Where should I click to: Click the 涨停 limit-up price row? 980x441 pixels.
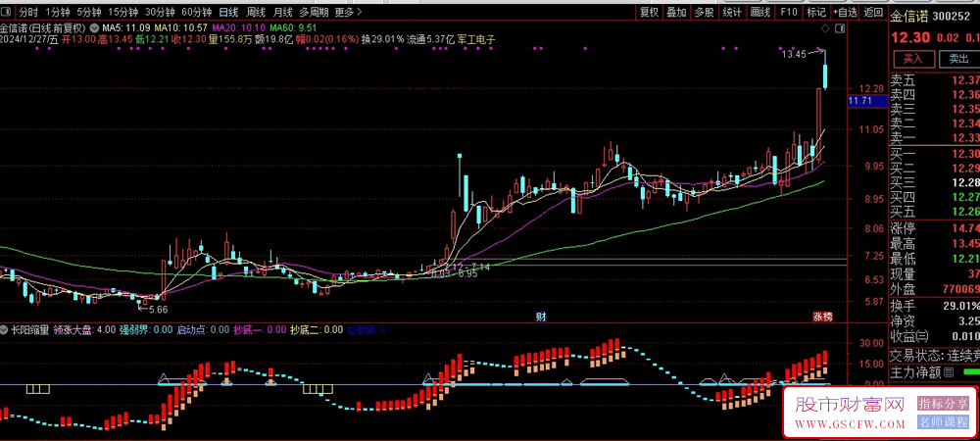click(x=935, y=228)
